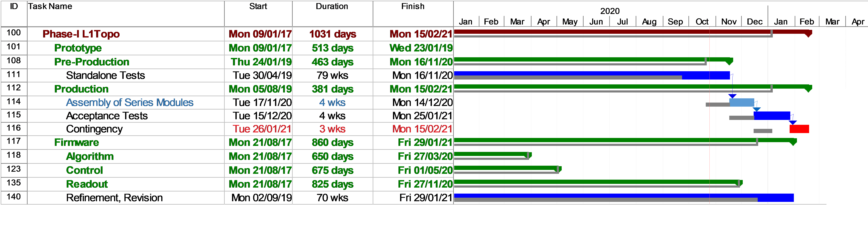
Task: Select the Prototype task name
Action: [78, 48]
